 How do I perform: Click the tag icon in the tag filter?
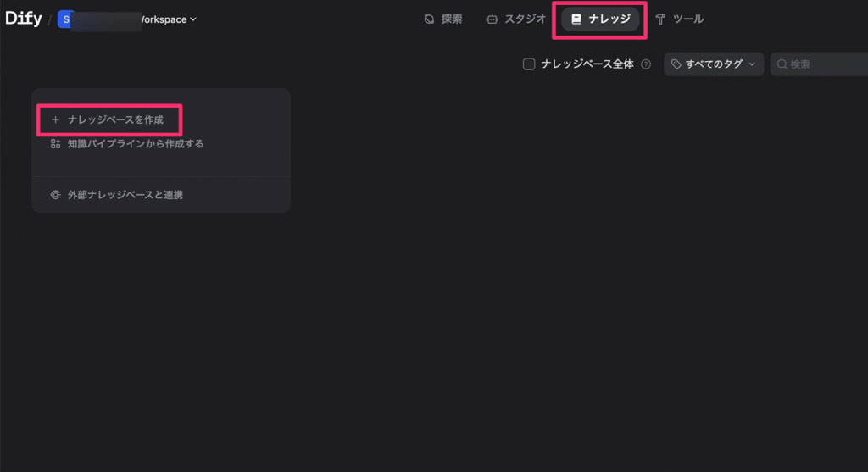(676, 64)
